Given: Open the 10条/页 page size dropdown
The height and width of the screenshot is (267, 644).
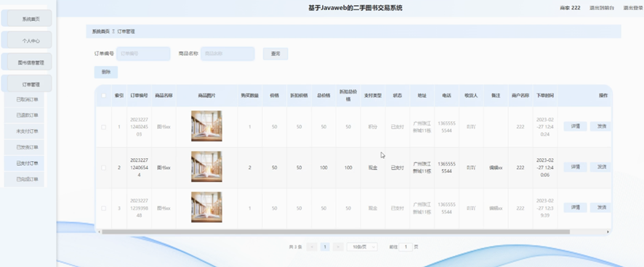Looking at the screenshot, I should pos(362,247).
